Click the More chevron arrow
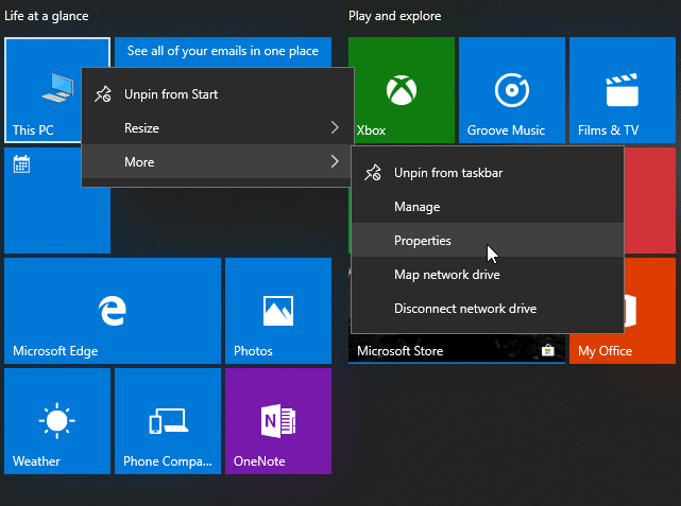This screenshot has width=681, height=506. (x=334, y=162)
